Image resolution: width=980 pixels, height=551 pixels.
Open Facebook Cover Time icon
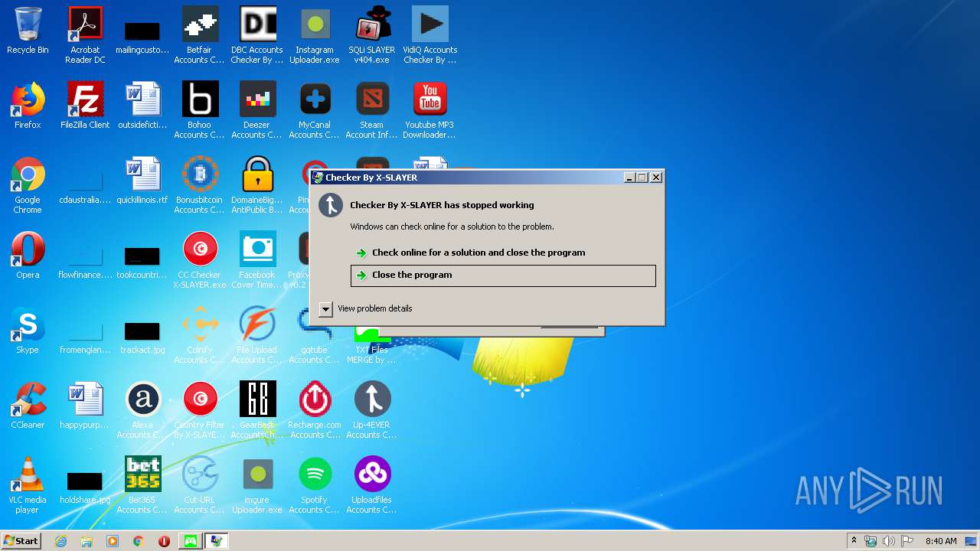257,260
